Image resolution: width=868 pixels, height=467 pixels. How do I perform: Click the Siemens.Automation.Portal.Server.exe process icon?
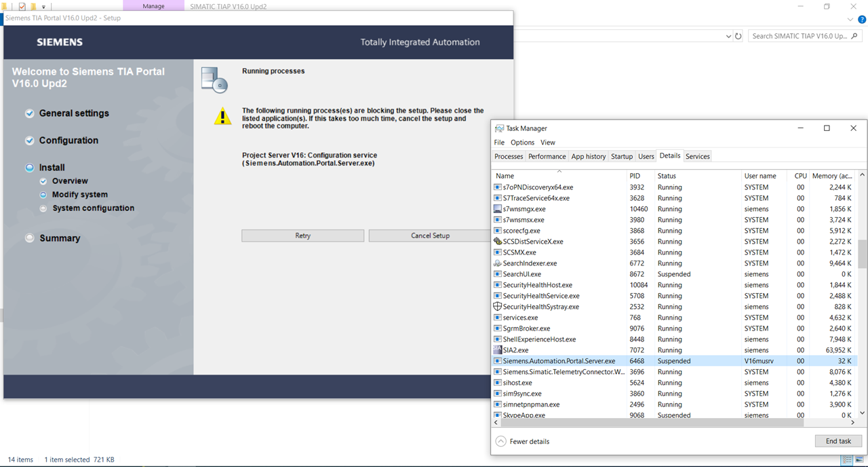[498, 361]
